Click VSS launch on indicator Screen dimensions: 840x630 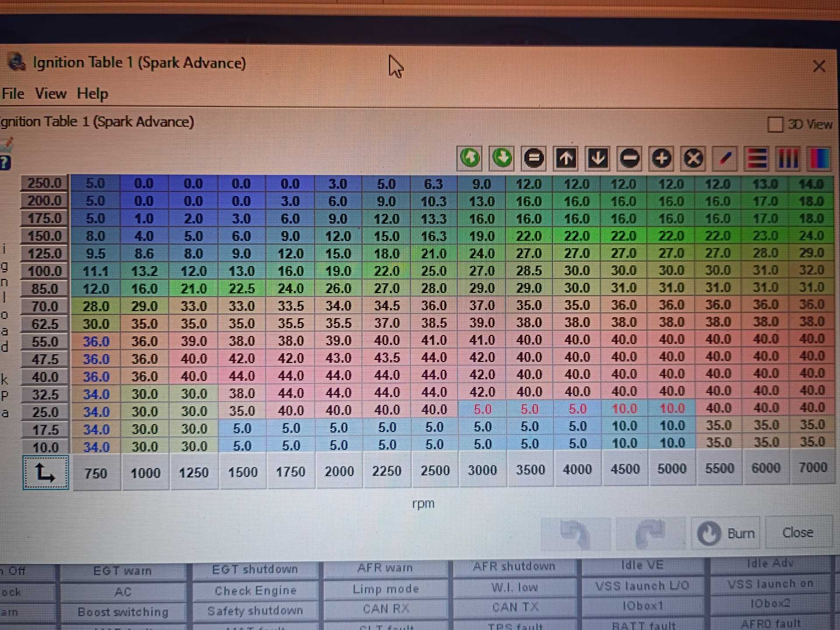(x=770, y=584)
